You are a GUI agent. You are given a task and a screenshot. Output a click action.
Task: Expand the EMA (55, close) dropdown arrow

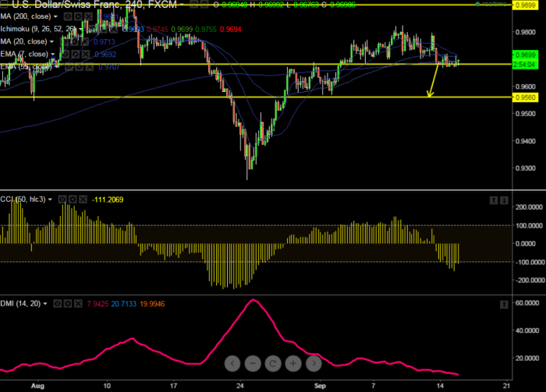click(x=56, y=67)
